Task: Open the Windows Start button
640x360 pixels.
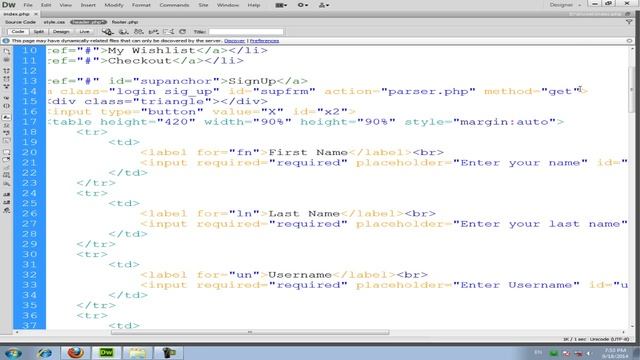Action: point(13,353)
